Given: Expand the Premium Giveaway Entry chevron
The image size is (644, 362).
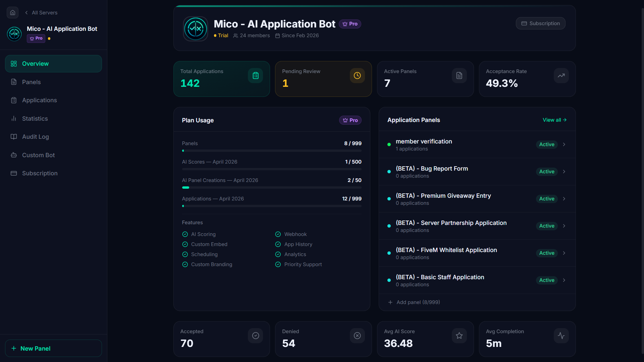Looking at the screenshot, I should click(x=564, y=199).
